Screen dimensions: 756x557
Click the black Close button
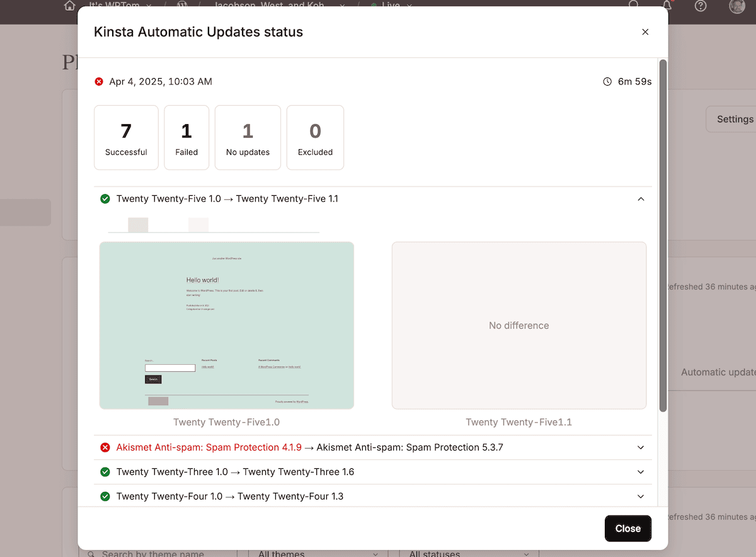[x=628, y=529]
